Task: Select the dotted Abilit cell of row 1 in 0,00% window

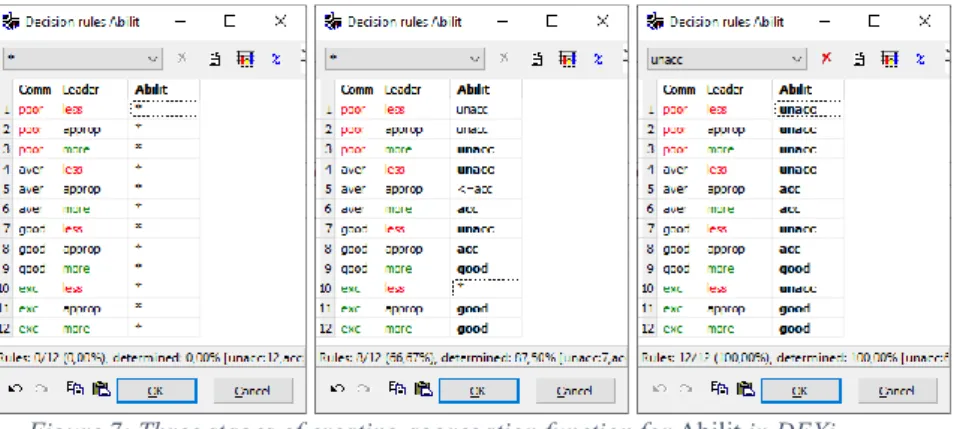Action: pos(164,110)
